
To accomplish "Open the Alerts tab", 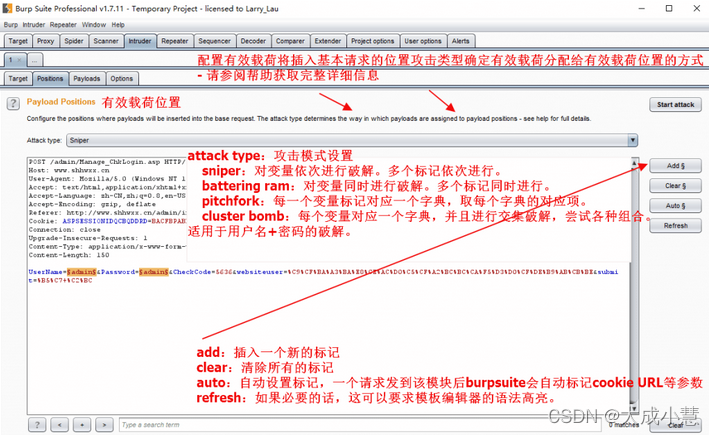I will coord(461,41).
